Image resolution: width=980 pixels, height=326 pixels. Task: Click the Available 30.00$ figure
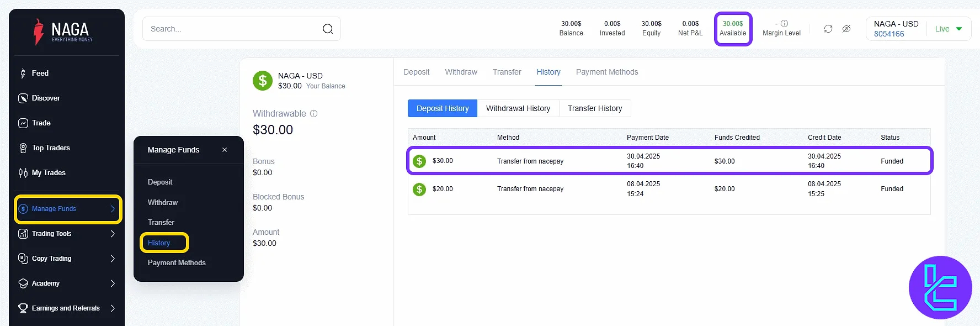click(x=733, y=24)
